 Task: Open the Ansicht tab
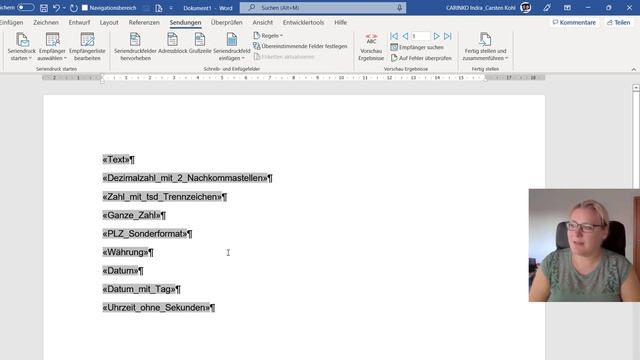[262, 22]
